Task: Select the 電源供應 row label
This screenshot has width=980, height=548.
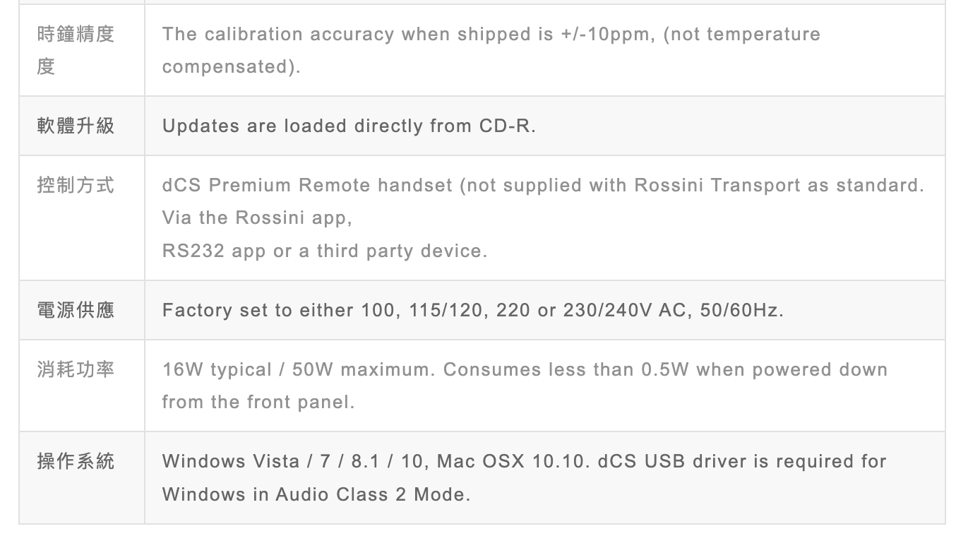Action: [x=76, y=310]
